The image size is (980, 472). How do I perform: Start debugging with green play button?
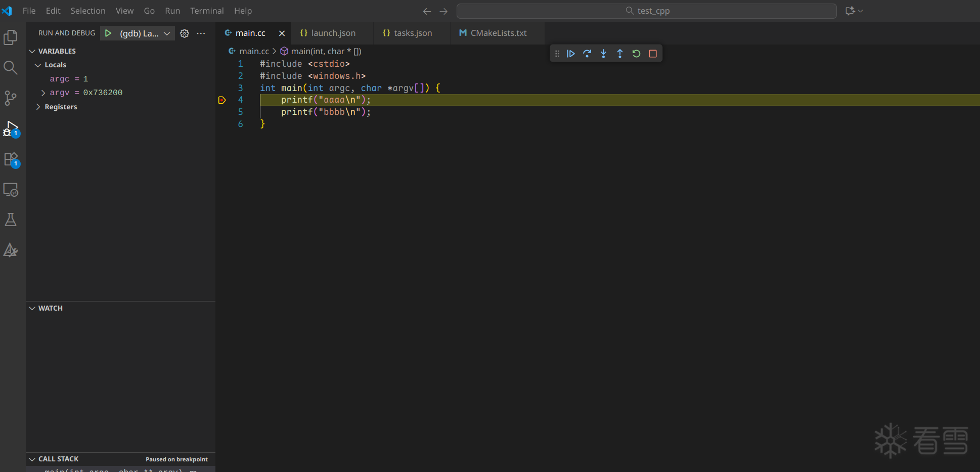click(x=108, y=33)
